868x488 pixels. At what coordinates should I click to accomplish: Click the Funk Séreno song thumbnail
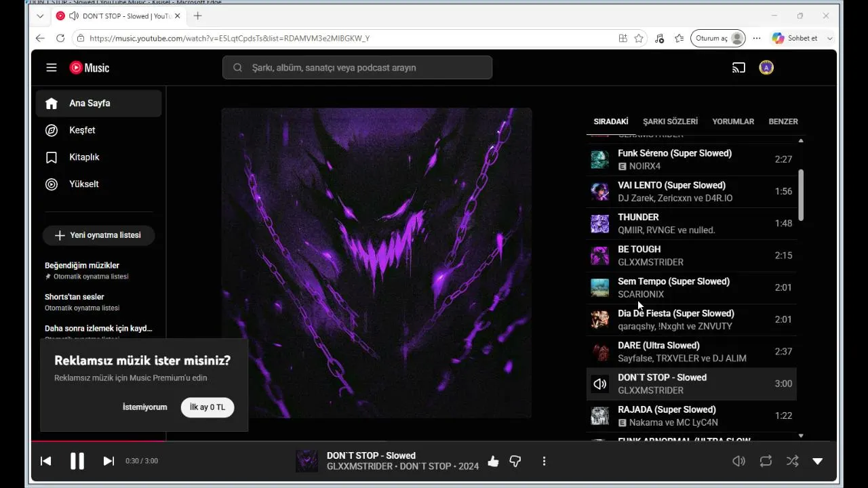coord(600,159)
